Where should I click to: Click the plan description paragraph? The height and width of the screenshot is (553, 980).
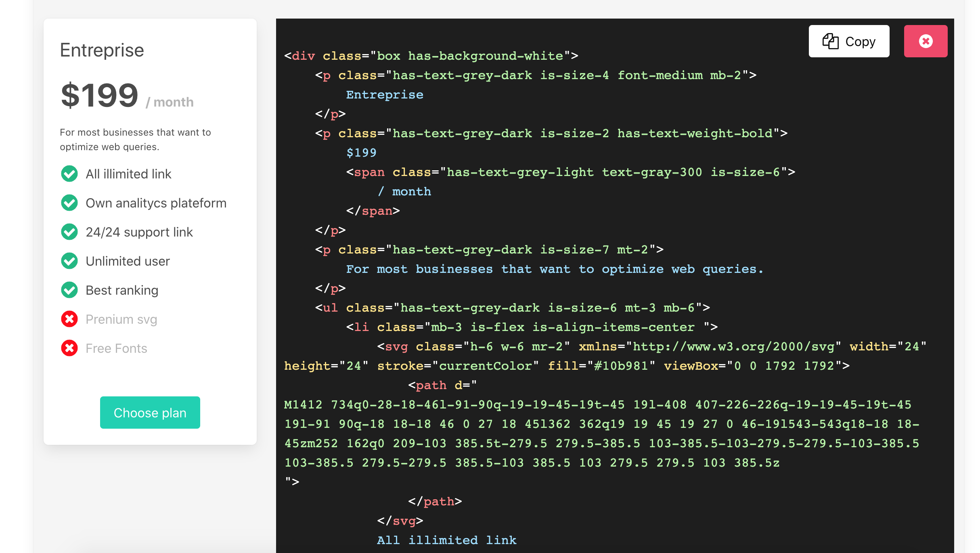135,140
